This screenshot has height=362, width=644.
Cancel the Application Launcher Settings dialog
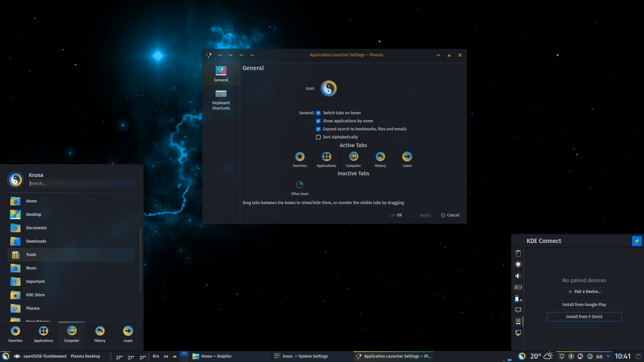click(450, 215)
